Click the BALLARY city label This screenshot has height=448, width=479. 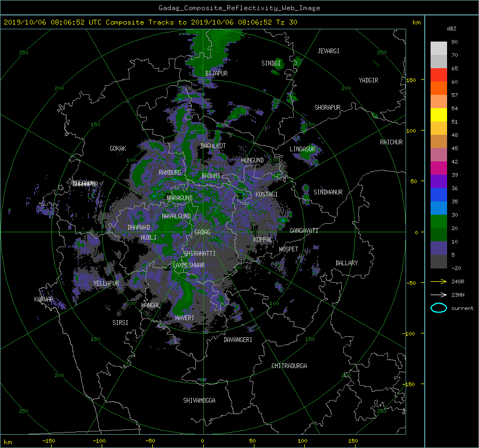point(346,263)
